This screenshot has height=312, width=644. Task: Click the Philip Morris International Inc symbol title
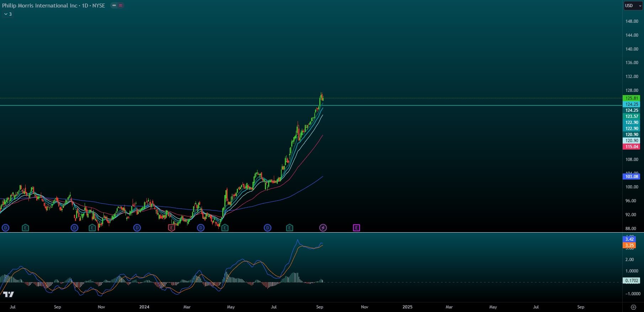point(40,6)
